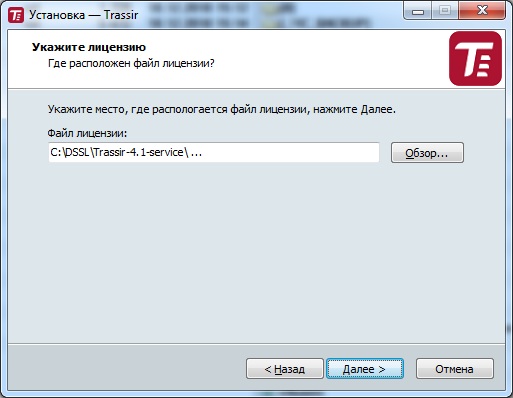Click the Обзор... browse button
Viewport: 513px width, 398px height.
pos(427,153)
